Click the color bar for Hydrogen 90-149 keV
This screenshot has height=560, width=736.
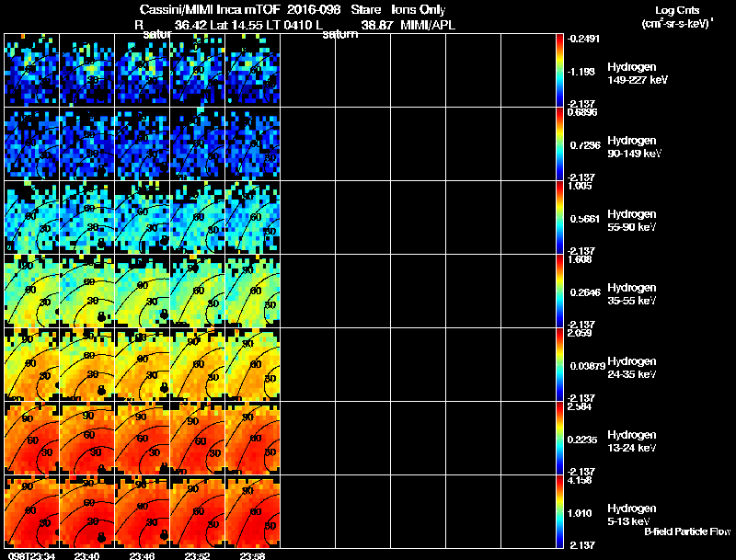(x=559, y=144)
